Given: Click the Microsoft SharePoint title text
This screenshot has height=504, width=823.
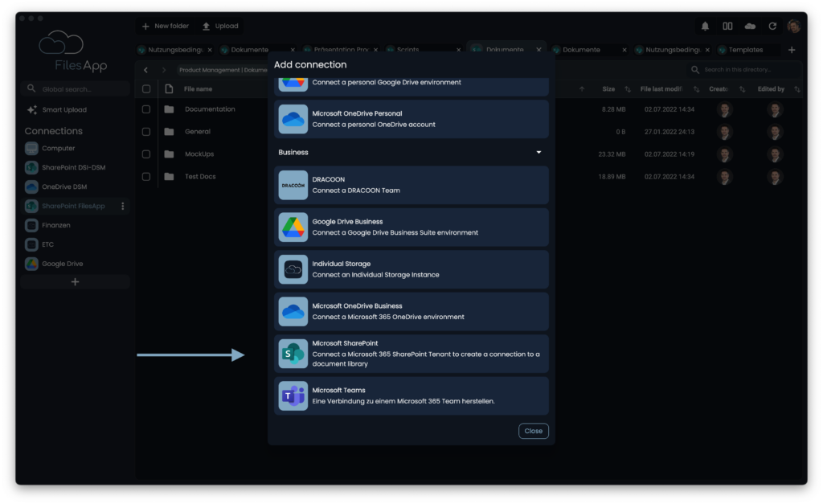Looking at the screenshot, I should 345,343.
